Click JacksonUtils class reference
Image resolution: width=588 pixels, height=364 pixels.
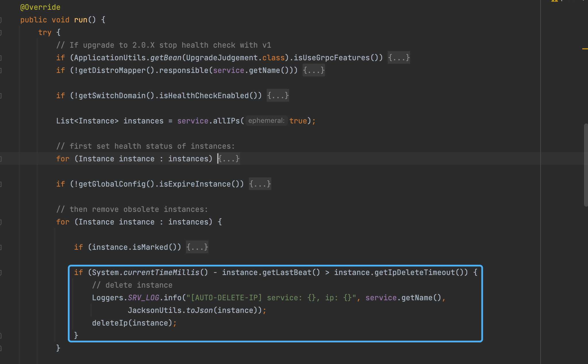pos(155,310)
